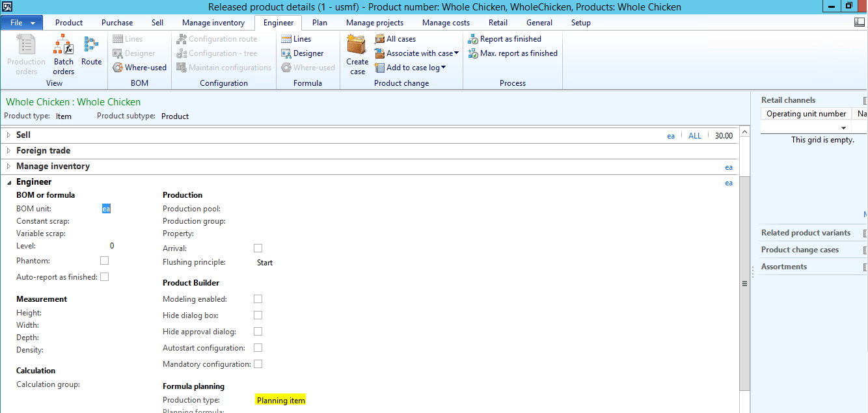This screenshot has width=868, height=413.
Task: Switch to Manage inventory tab
Action: pos(213,23)
